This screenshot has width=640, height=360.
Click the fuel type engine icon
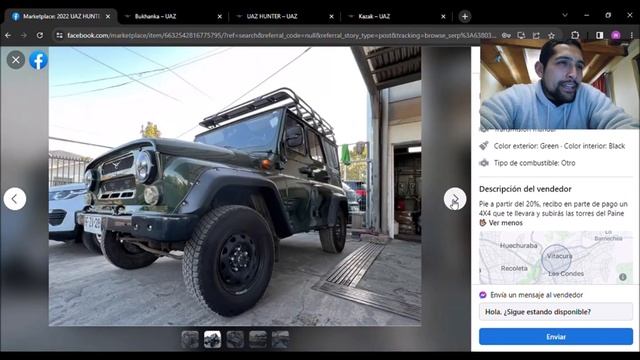(484, 163)
